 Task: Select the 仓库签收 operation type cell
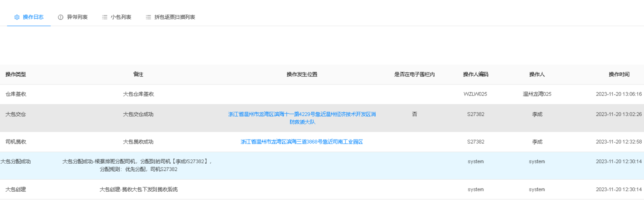coord(16,94)
